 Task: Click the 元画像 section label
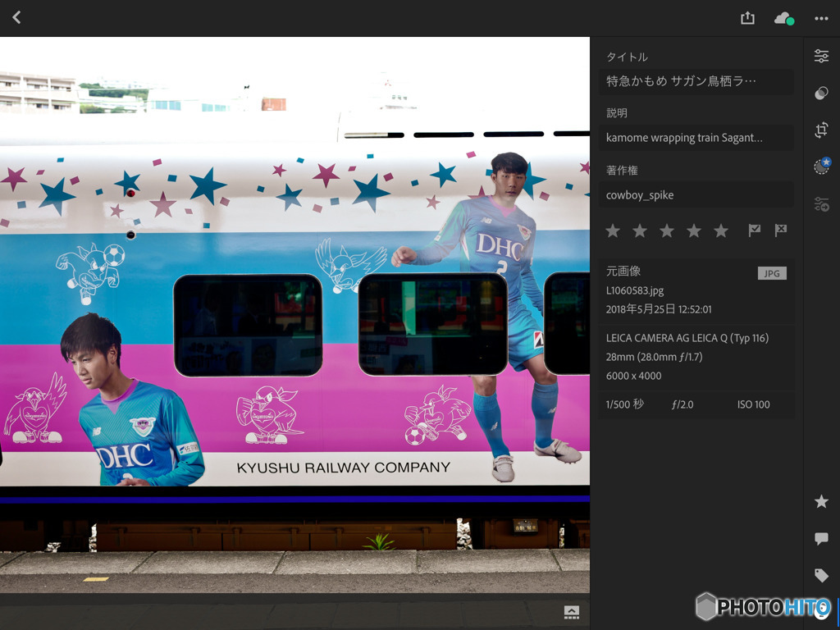pos(623,271)
